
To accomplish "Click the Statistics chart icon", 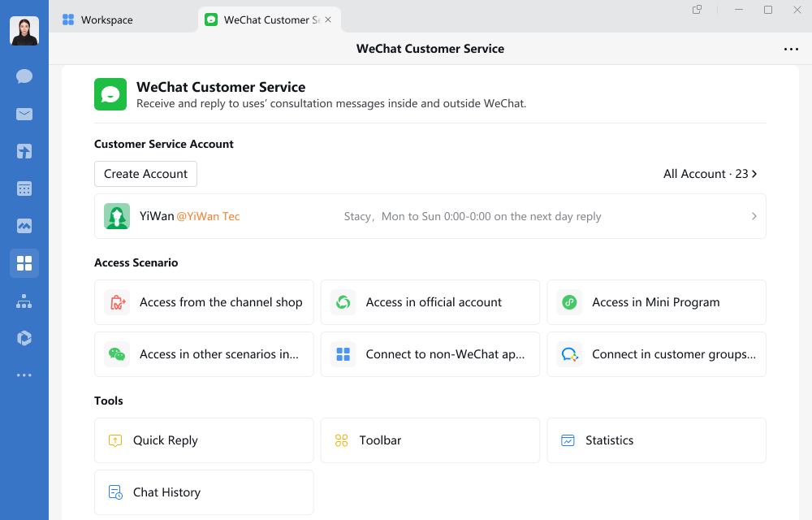I will [568, 440].
